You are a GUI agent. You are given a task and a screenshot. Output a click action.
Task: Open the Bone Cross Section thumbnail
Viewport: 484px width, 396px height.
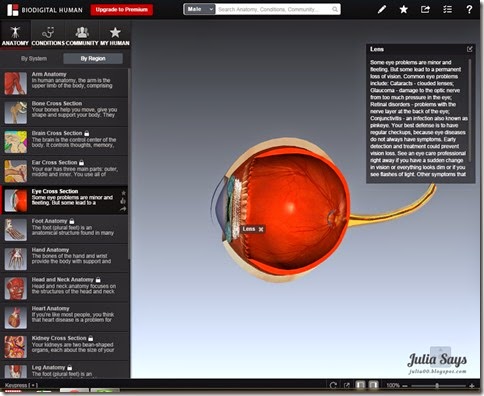click(16, 113)
